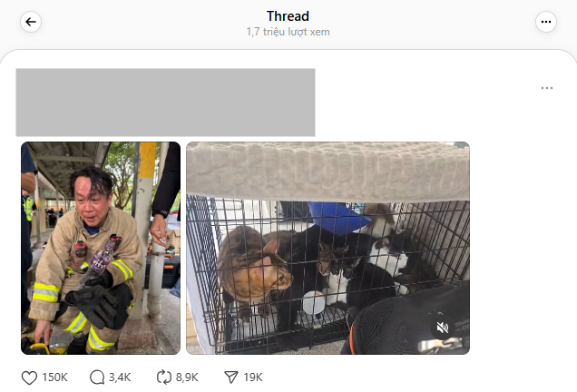Open the firefighter photo
The width and height of the screenshot is (577, 392).
pos(101,248)
